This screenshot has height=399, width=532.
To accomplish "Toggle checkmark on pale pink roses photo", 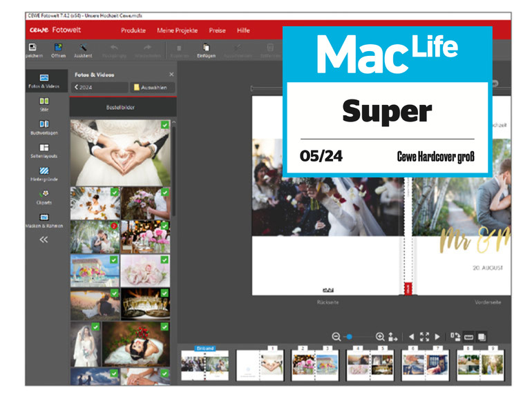I will click(165, 260).
